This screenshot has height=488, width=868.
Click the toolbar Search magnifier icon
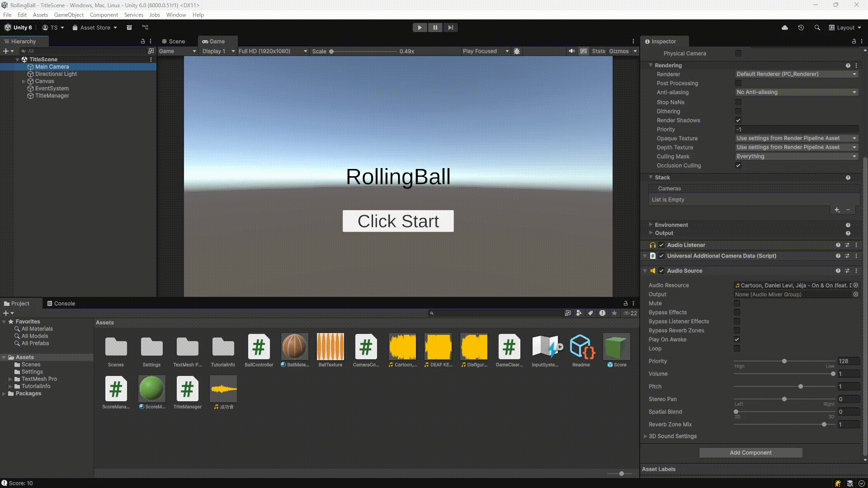tap(817, 28)
